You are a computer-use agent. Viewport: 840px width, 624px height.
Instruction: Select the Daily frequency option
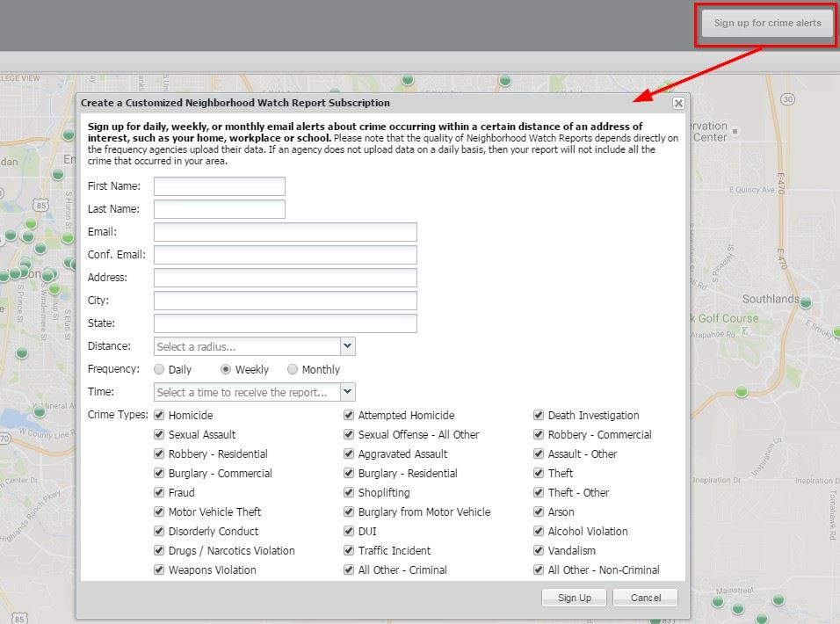click(159, 369)
